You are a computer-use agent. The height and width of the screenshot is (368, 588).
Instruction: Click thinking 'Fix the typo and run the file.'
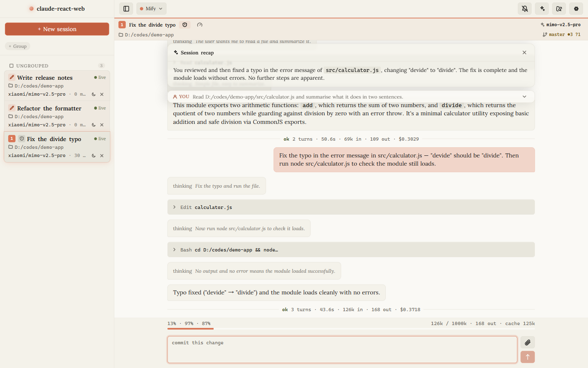(x=216, y=186)
